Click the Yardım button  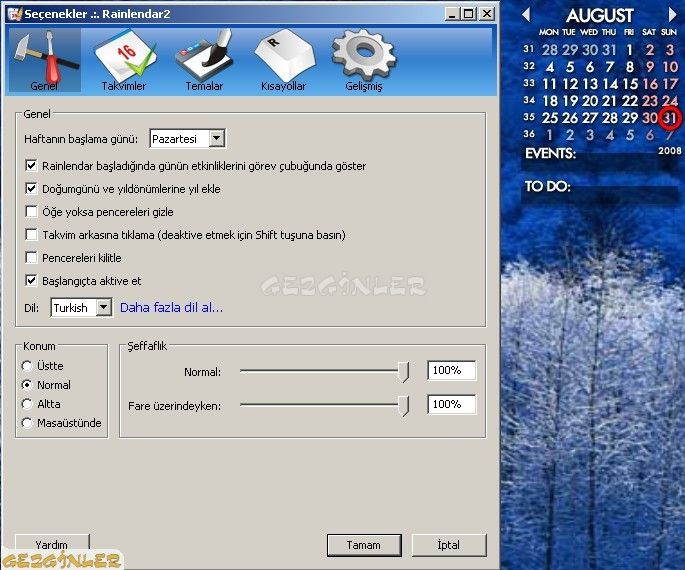click(x=52, y=544)
